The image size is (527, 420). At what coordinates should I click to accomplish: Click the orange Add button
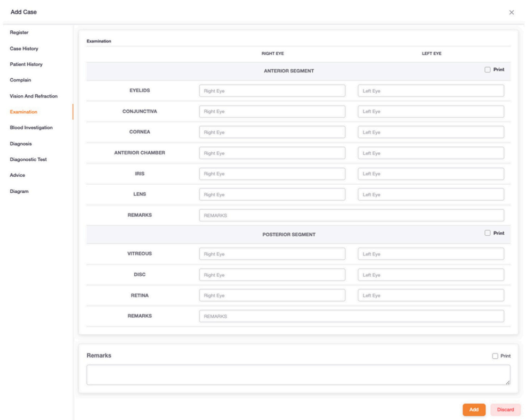coord(474,410)
